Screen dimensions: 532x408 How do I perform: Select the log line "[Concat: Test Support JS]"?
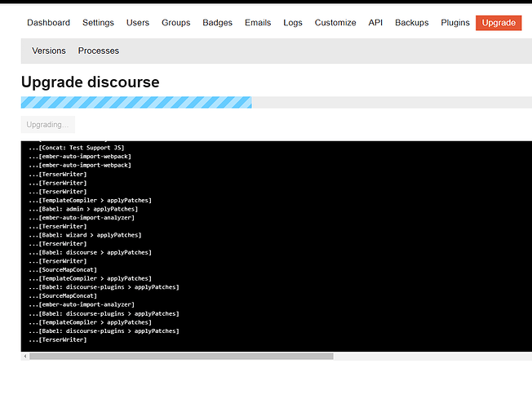click(77, 148)
